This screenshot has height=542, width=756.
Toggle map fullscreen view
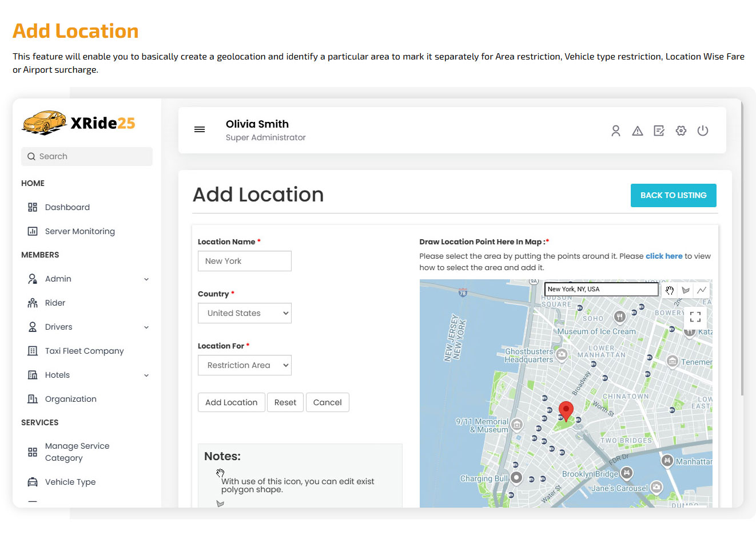coord(695,317)
